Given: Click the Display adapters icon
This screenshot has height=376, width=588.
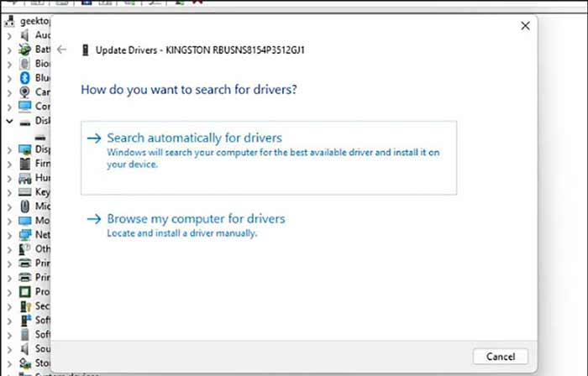Looking at the screenshot, I should [x=24, y=149].
